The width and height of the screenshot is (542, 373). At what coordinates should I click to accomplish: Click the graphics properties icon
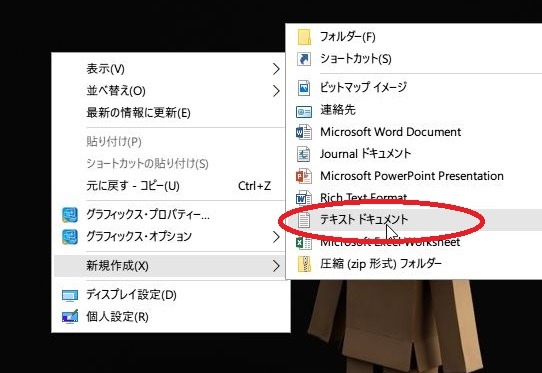(x=70, y=215)
